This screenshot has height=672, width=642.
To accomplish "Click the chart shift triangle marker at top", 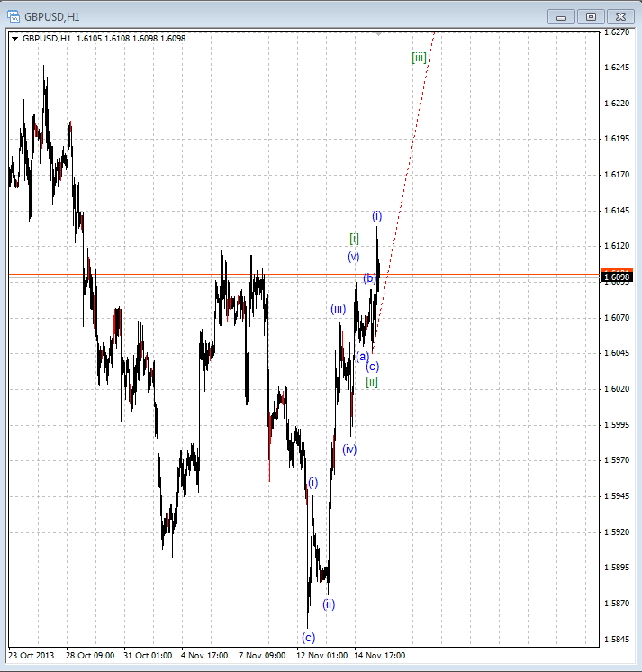I will (x=378, y=33).
